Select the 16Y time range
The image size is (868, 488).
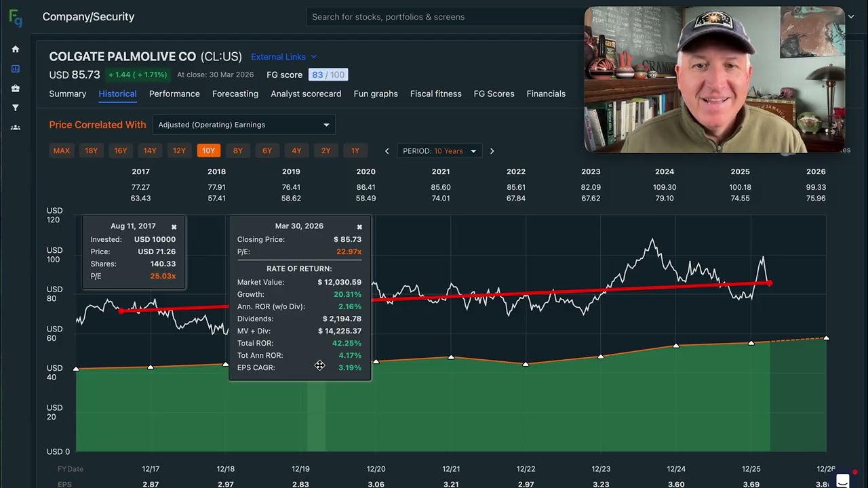[121, 151]
